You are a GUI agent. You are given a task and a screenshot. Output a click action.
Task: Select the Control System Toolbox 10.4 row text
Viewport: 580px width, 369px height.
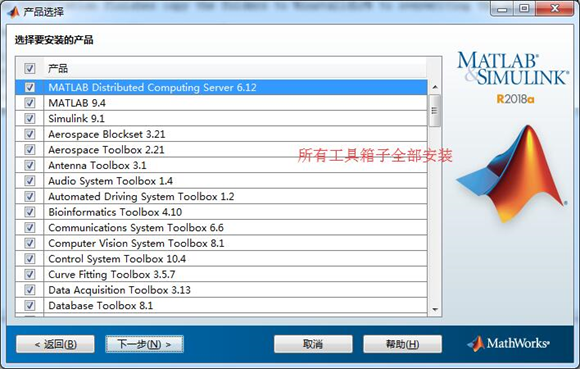tap(117, 259)
